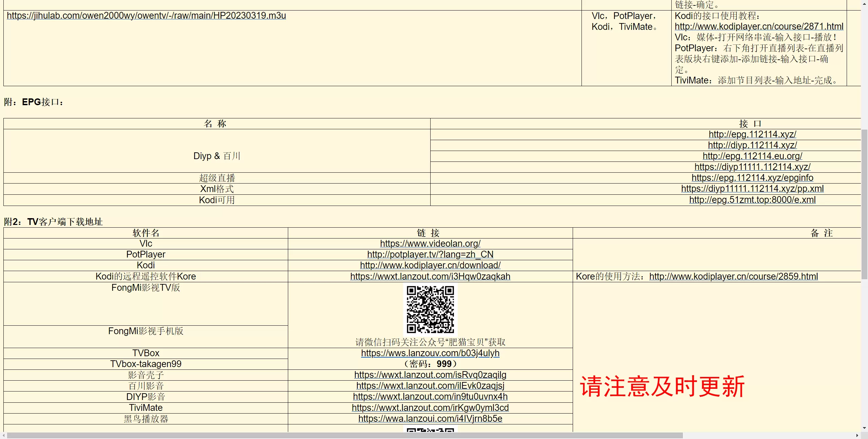Click the horizontal scrollbar right arrow
Image resolution: width=868 pixels, height=439 pixels.
point(857,436)
